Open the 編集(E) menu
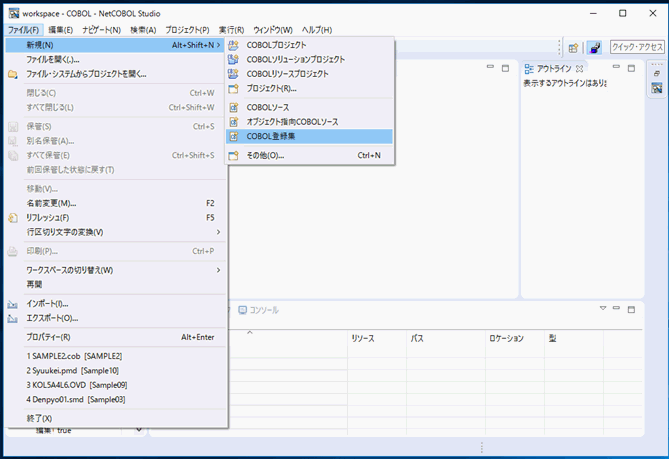 point(61,30)
